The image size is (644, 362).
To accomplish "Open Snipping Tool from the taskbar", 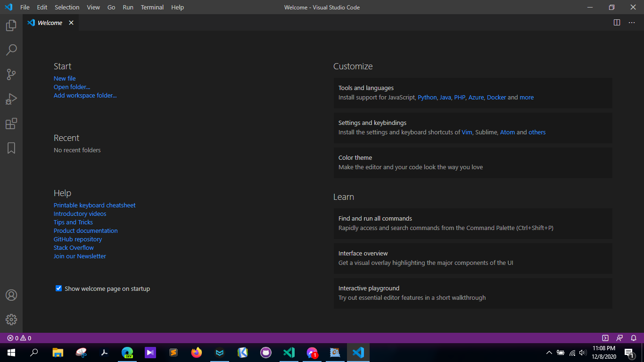I will [81, 353].
